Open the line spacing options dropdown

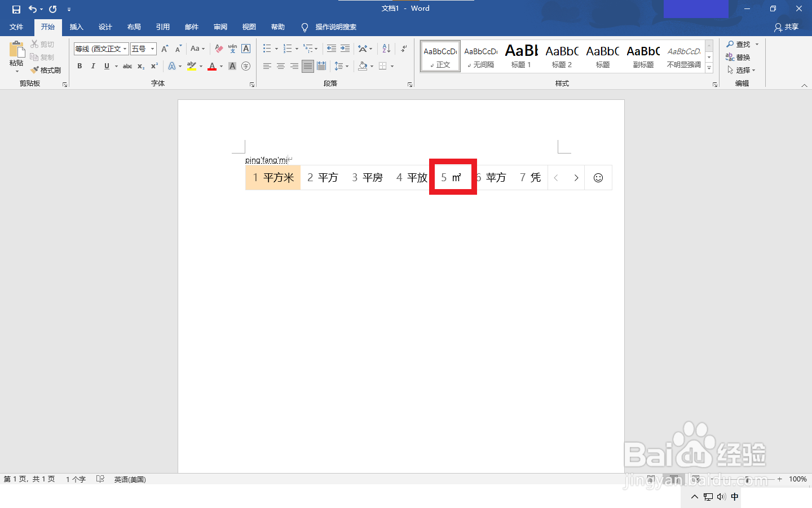(341, 66)
